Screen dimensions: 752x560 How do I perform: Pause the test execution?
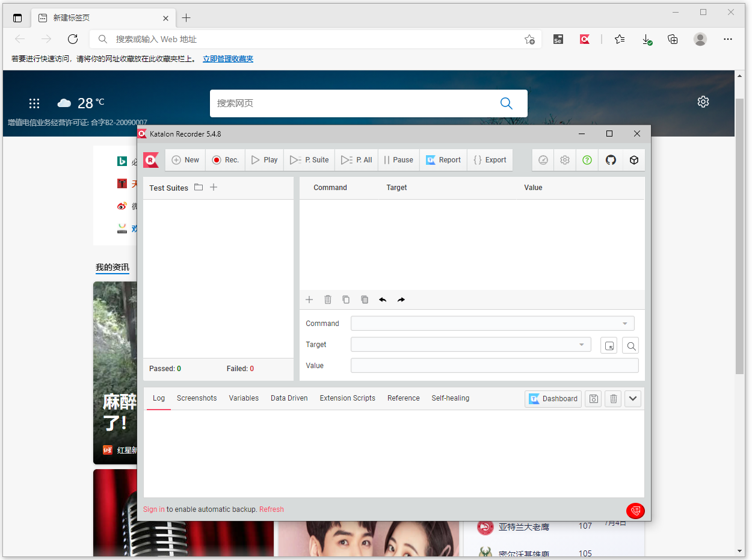pyautogui.click(x=398, y=160)
